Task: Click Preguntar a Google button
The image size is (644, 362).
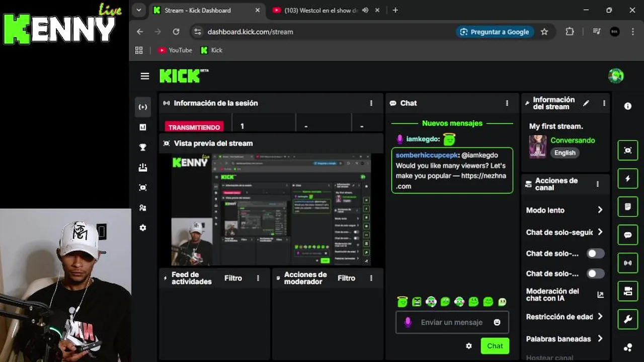Action: click(x=495, y=32)
